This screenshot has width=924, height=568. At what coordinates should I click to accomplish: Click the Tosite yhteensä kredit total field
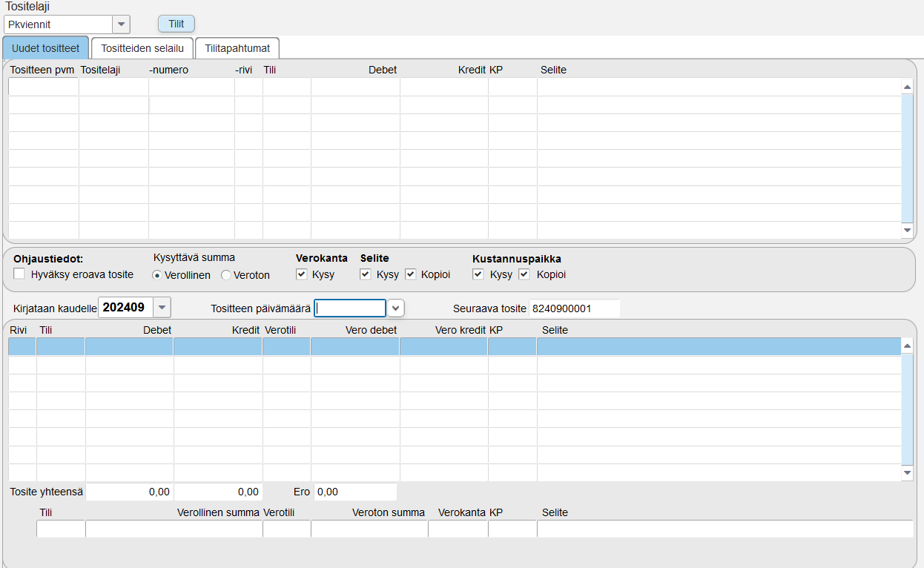point(218,492)
